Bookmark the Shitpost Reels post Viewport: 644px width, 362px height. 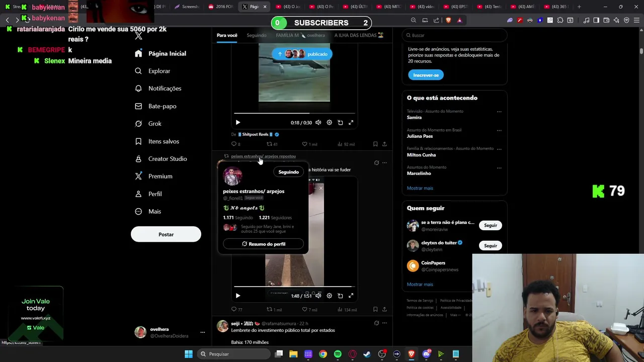(375, 144)
